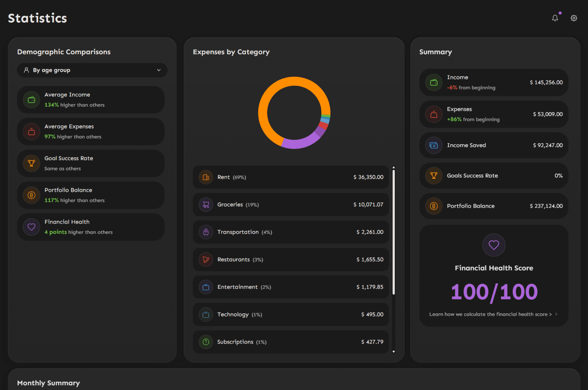588x390 pixels.
Task: Select the Goal Success Rate trophy icon
Action: [x=31, y=164]
